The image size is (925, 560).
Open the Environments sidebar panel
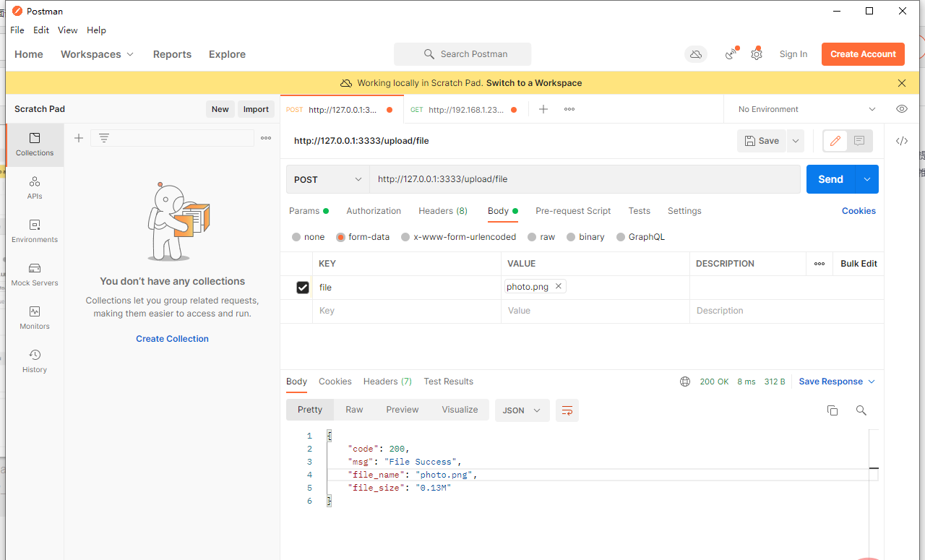(35, 231)
